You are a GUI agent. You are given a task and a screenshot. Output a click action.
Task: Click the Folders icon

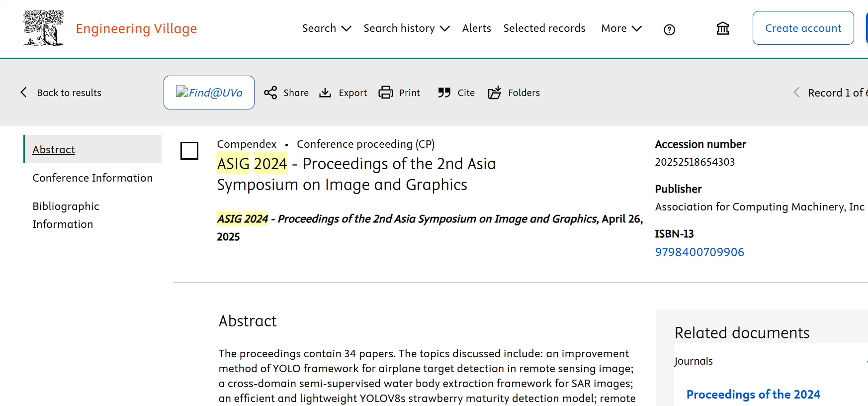pyautogui.click(x=495, y=93)
